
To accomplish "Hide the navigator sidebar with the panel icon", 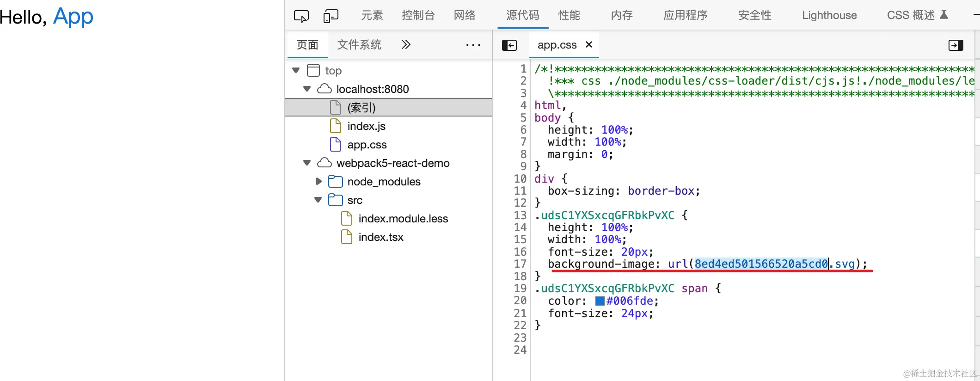I will tap(509, 45).
